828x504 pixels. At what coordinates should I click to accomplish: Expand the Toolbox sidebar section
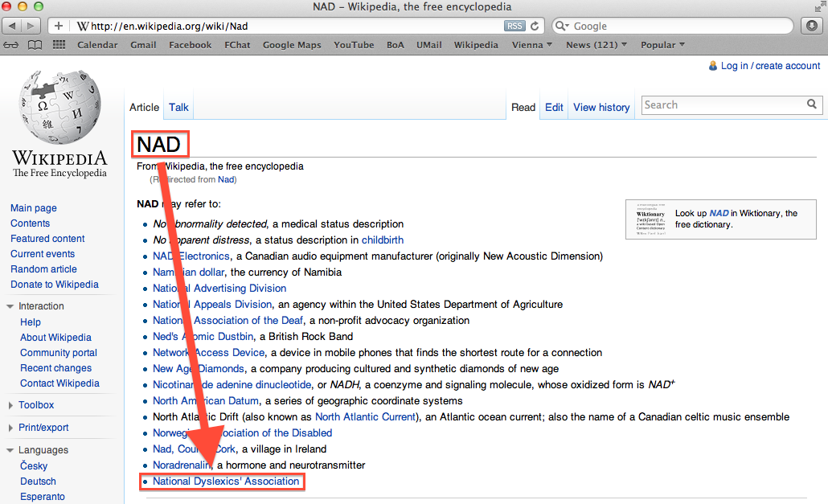36,405
